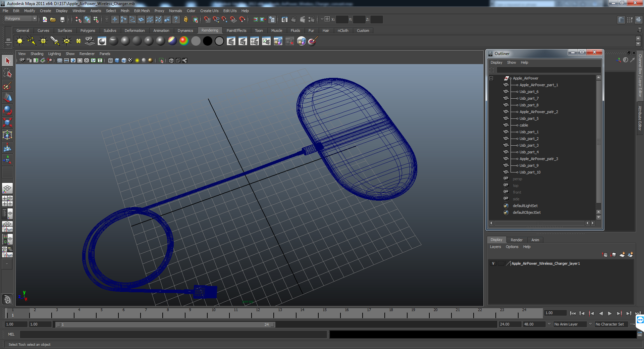Image resolution: width=644 pixels, height=349 pixels.
Task: Toggle the lock selection icon
Action: coord(186,19)
